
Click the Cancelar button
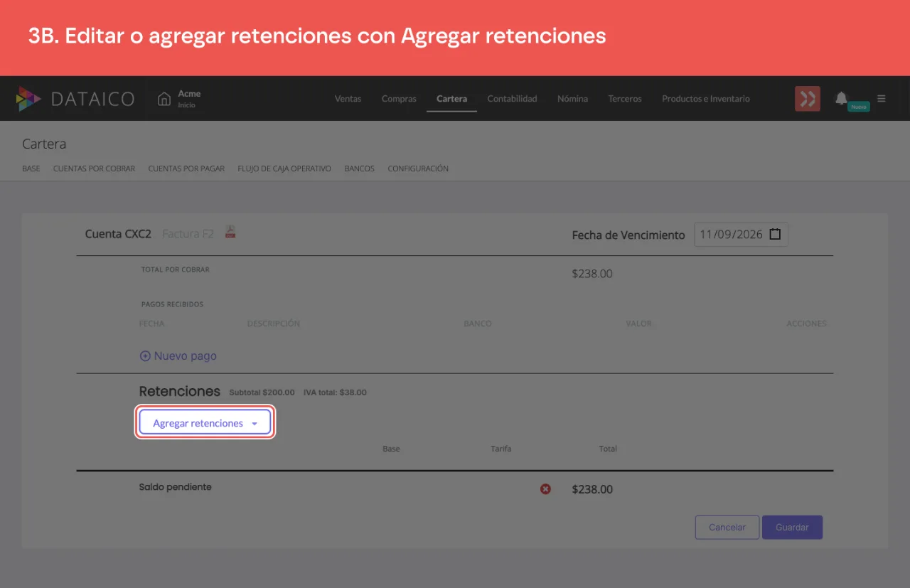pyautogui.click(x=727, y=528)
